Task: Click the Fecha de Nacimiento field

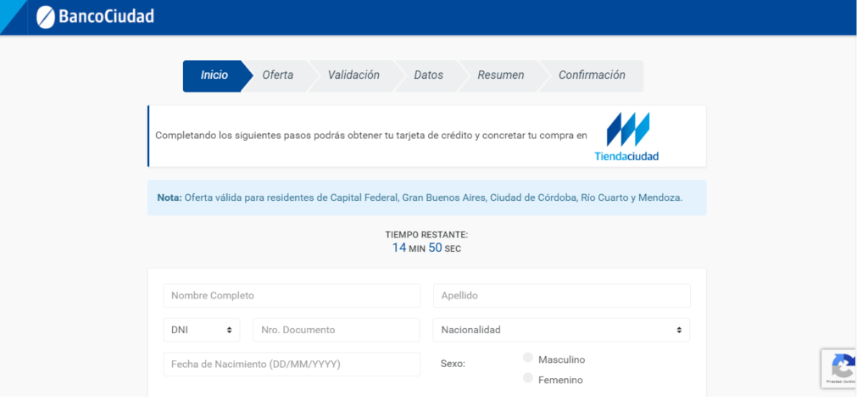Action: click(x=292, y=364)
